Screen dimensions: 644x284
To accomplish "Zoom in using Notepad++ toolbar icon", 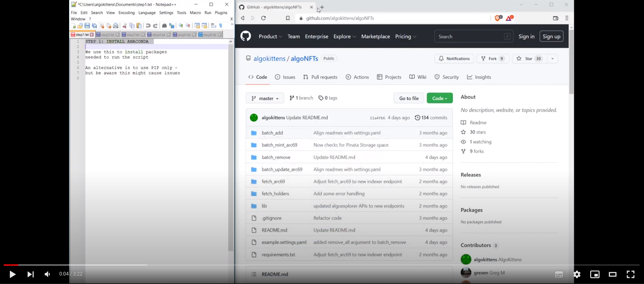I will 181,26.
